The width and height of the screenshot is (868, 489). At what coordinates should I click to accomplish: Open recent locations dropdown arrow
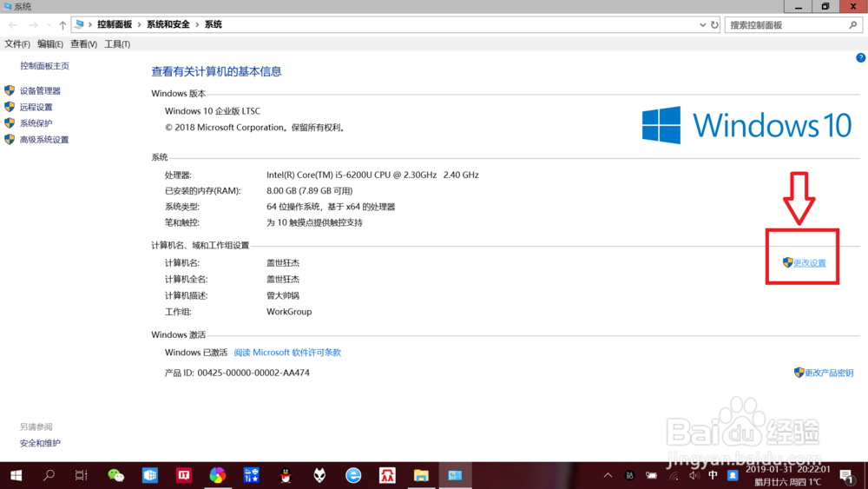(49, 25)
